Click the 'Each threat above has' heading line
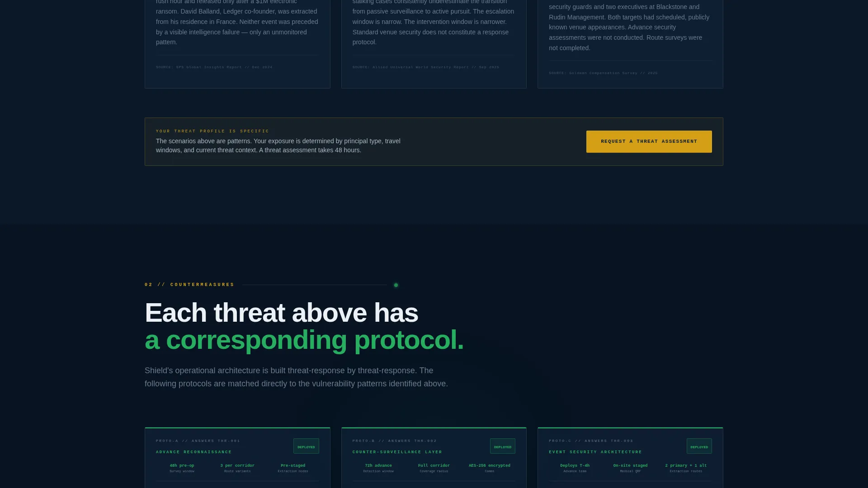868x488 pixels. pyautogui.click(x=281, y=313)
